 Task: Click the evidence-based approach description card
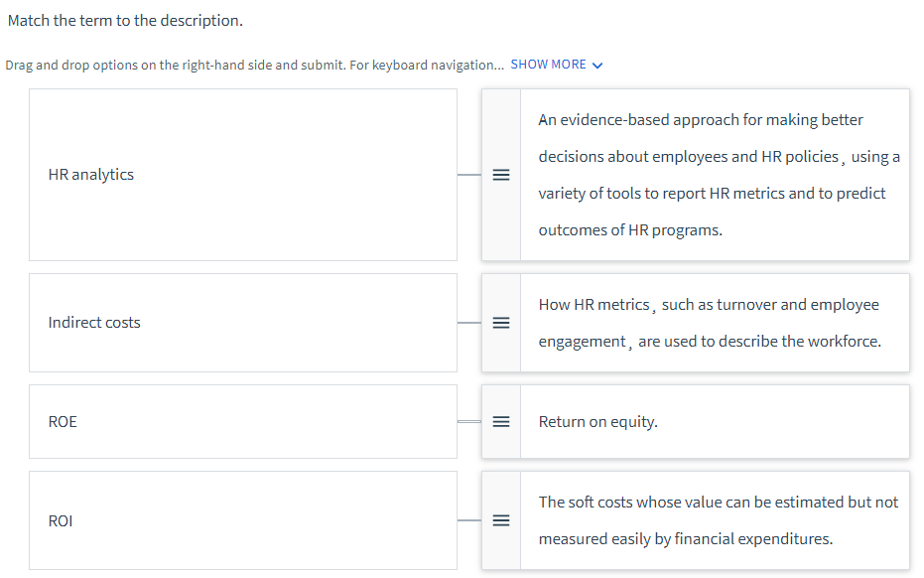pyautogui.click(x=715, y=175)
